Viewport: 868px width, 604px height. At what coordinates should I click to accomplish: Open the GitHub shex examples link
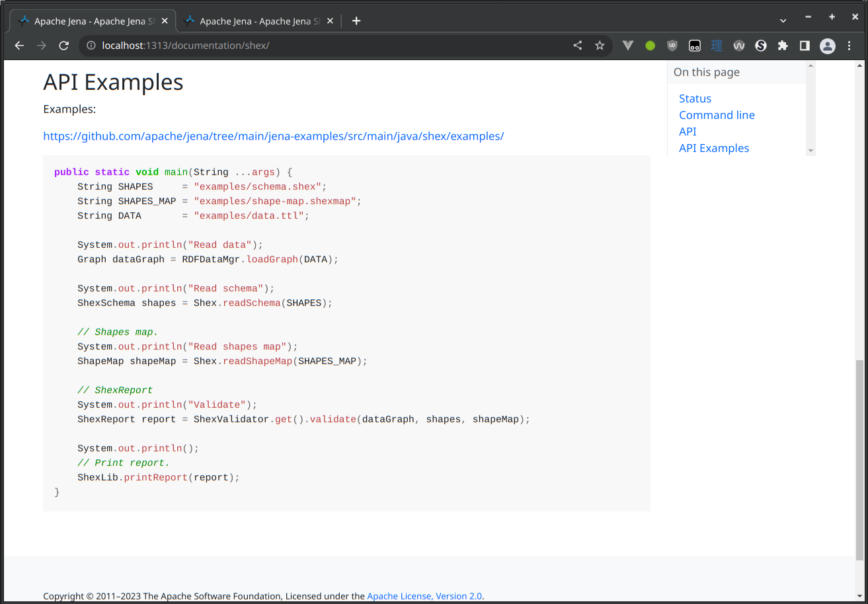coord(274,136)
